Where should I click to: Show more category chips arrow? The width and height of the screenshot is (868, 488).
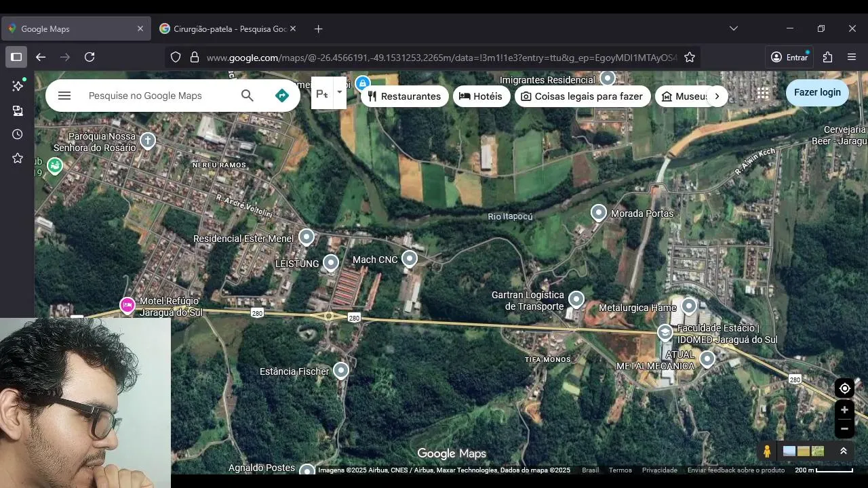tap(717, 96)
